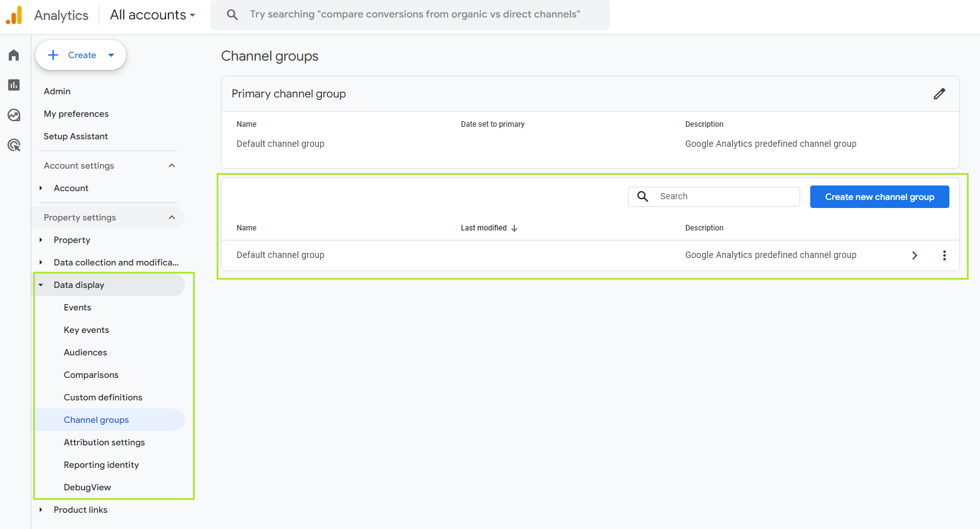Collapse the Property settings section
This screenshot has width=980, height=529.
click(x=172, y=217)
